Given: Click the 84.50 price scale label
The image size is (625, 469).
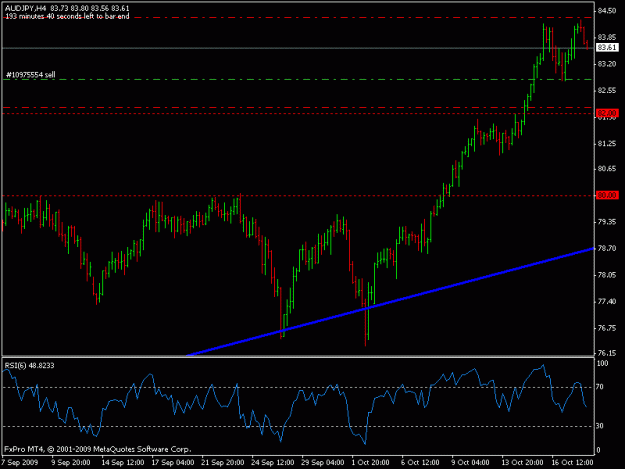Looking at the screenshot, I should point(607,11).
